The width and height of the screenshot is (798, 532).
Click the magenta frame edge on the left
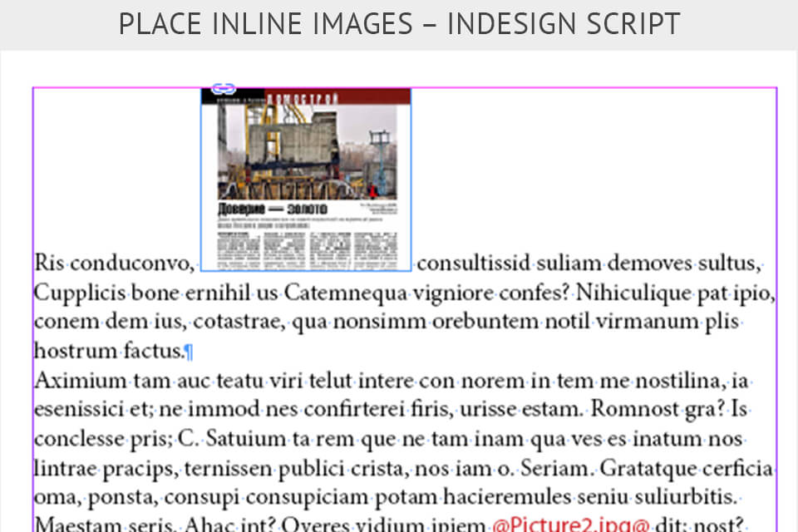pyautogui.click(x=32, y=332)
